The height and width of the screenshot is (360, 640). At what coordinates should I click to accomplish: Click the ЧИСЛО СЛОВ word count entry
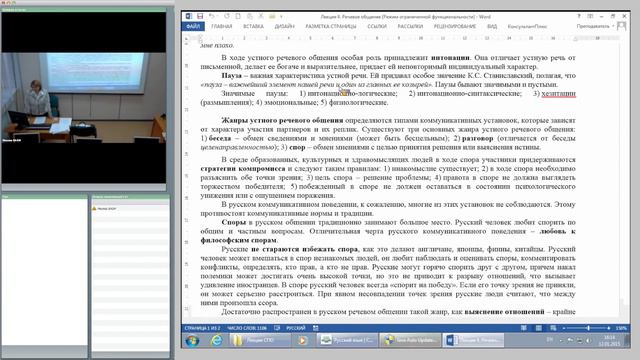tap(247, 328)
